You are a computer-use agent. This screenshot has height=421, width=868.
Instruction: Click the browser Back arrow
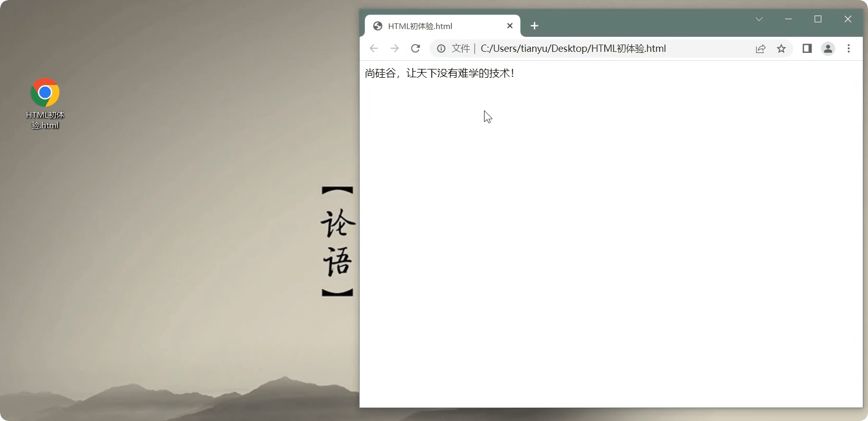374,48
